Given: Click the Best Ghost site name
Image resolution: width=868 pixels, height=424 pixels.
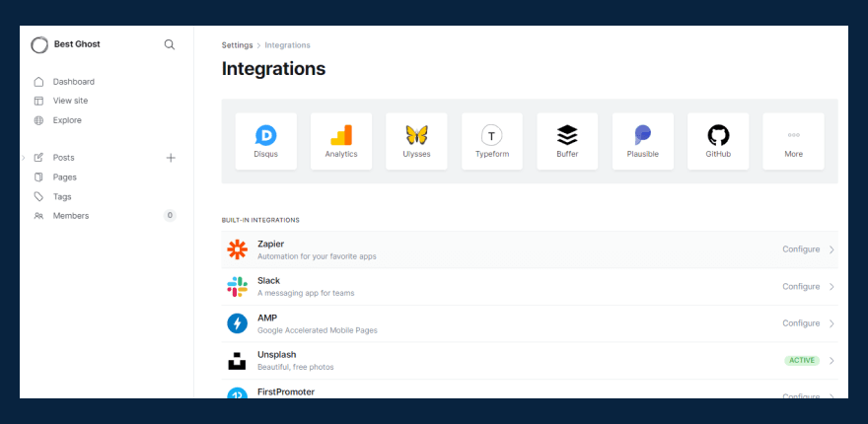Looking at the screenshot, I should [77, 44].
